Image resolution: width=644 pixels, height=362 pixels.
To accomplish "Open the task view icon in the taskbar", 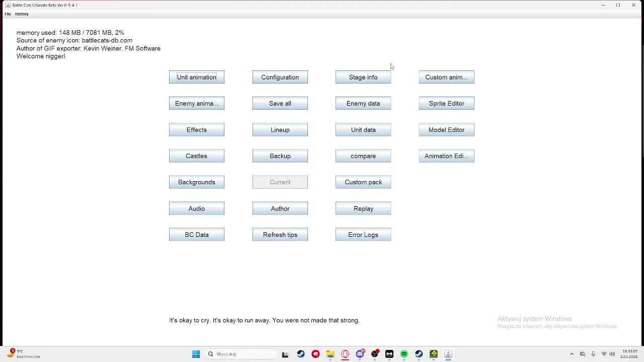I will tap(285, 354).
